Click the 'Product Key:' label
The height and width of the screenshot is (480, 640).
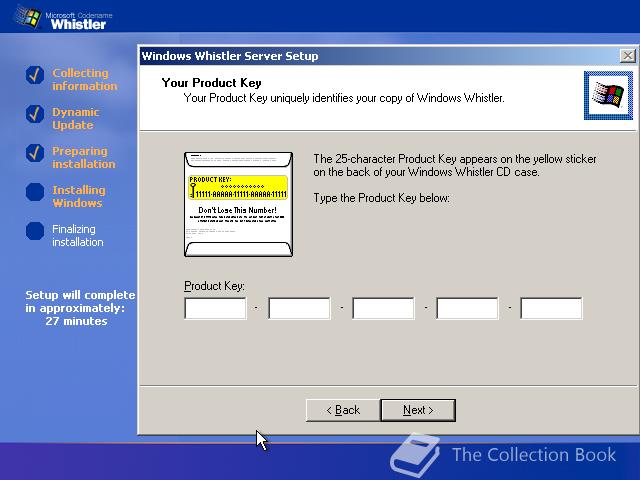point(214,286)
